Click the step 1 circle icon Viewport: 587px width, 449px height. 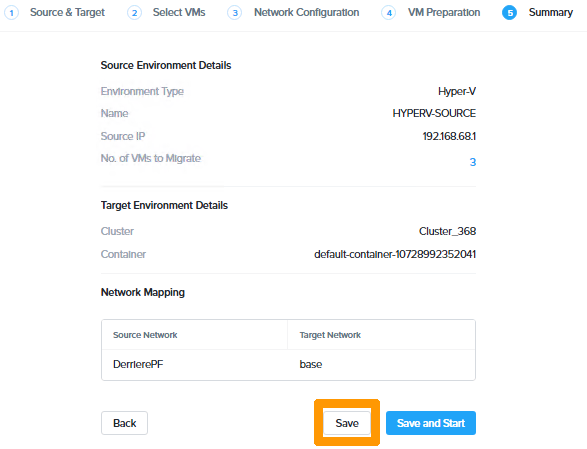(11, 13)
